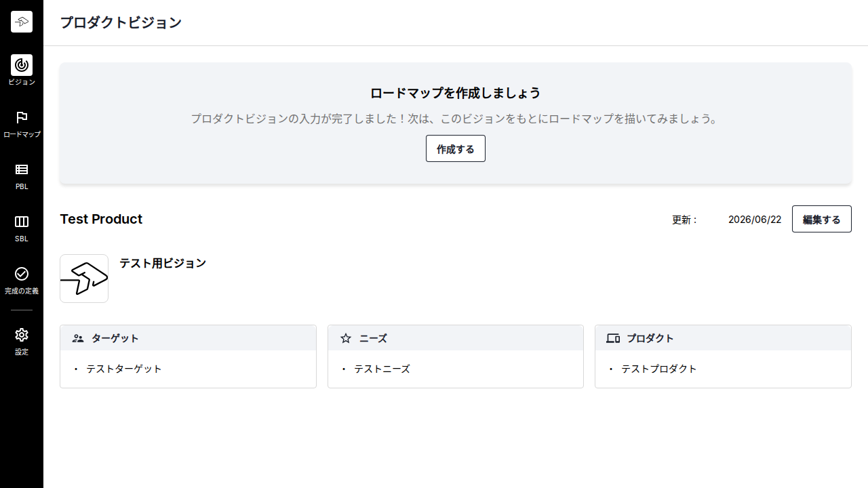Click the テストプロダクト list item
The image size is (868, 488).
tap(659, 369)
